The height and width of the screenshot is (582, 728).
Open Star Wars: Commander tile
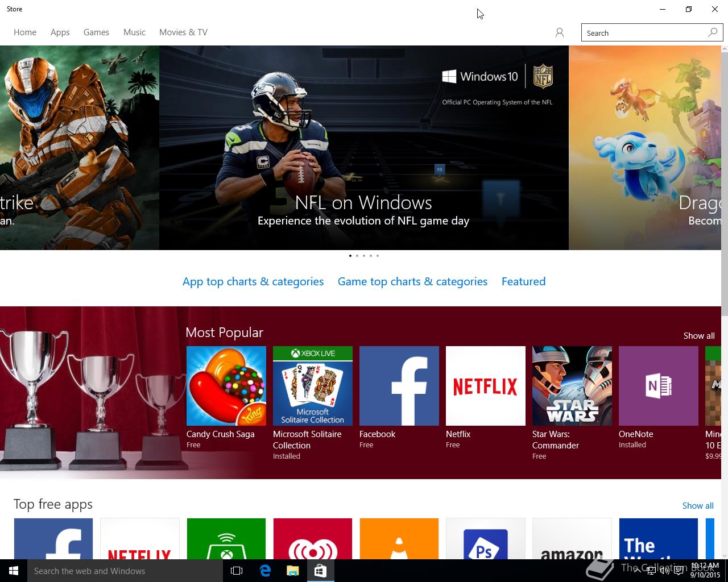click(x=572, y=386)
